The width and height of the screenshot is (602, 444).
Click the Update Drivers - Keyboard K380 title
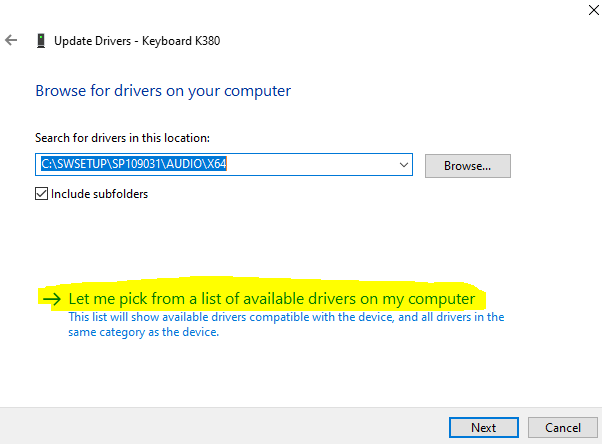click(x=139, y=41)
